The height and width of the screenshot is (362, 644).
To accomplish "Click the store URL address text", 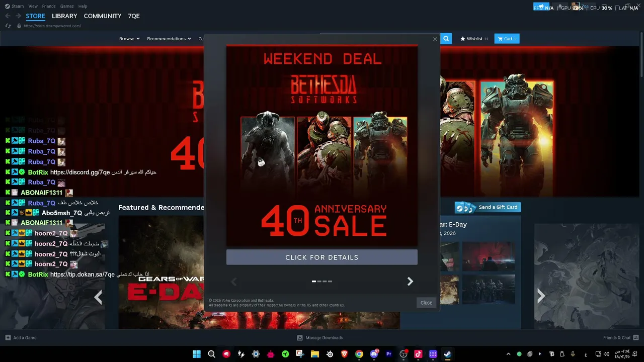I will 52,26.
